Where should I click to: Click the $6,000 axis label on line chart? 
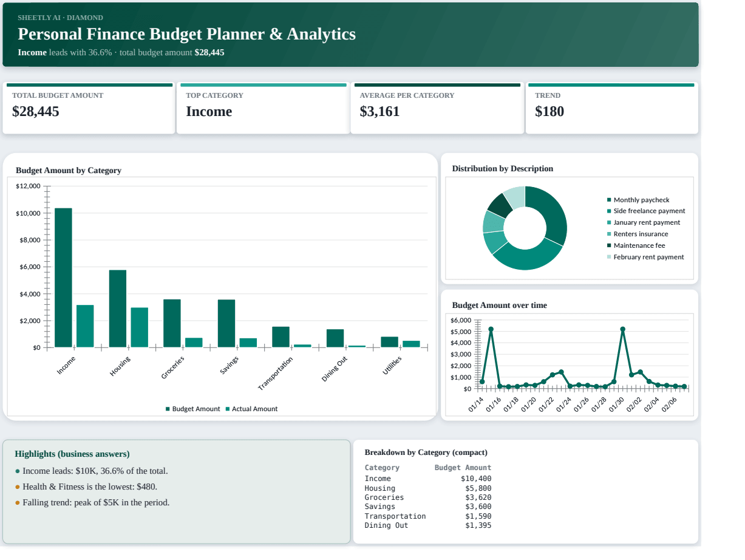point(461,320)
